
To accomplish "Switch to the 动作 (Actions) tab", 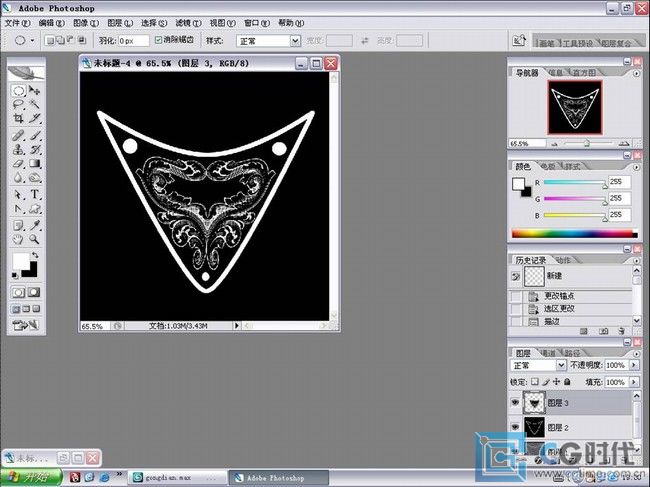I will 563,260.
